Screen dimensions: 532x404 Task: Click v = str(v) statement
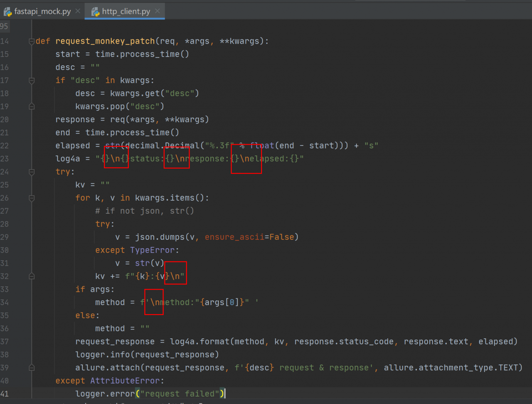[x=140, y=263]
